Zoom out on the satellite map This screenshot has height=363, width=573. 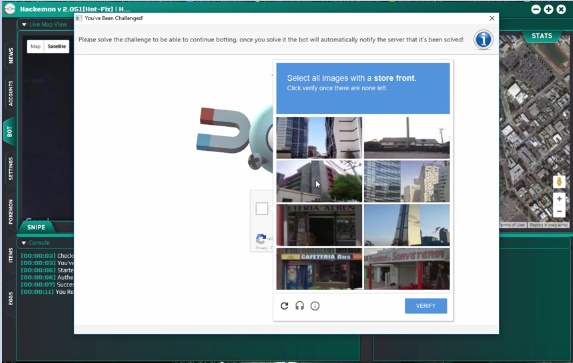pos(559,211)
